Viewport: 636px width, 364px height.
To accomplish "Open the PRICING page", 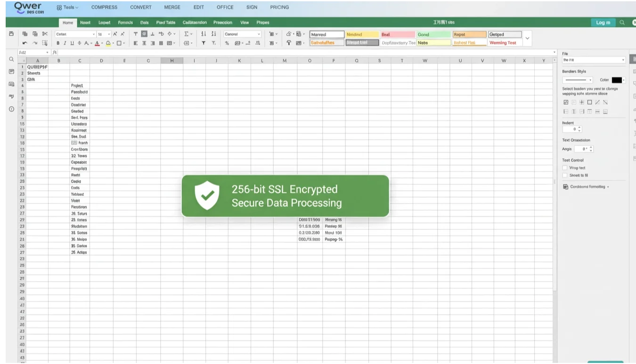I will pos(279,8).
